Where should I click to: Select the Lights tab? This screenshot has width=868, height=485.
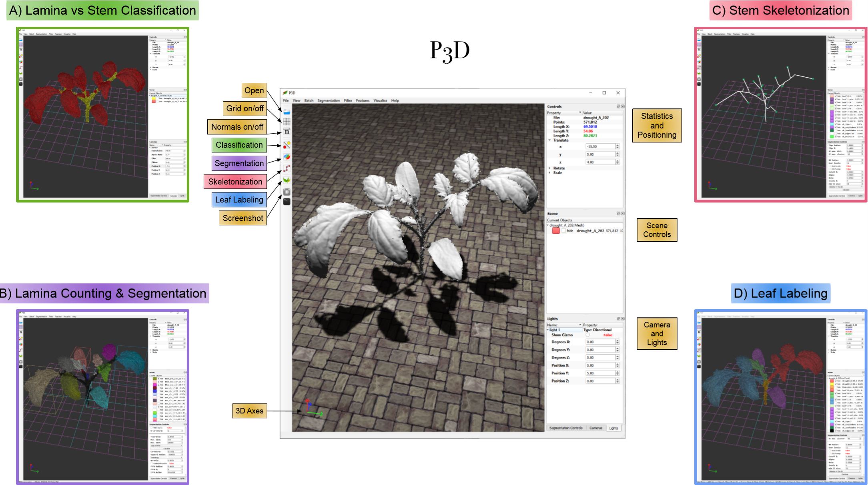click(x=613, y=428)
